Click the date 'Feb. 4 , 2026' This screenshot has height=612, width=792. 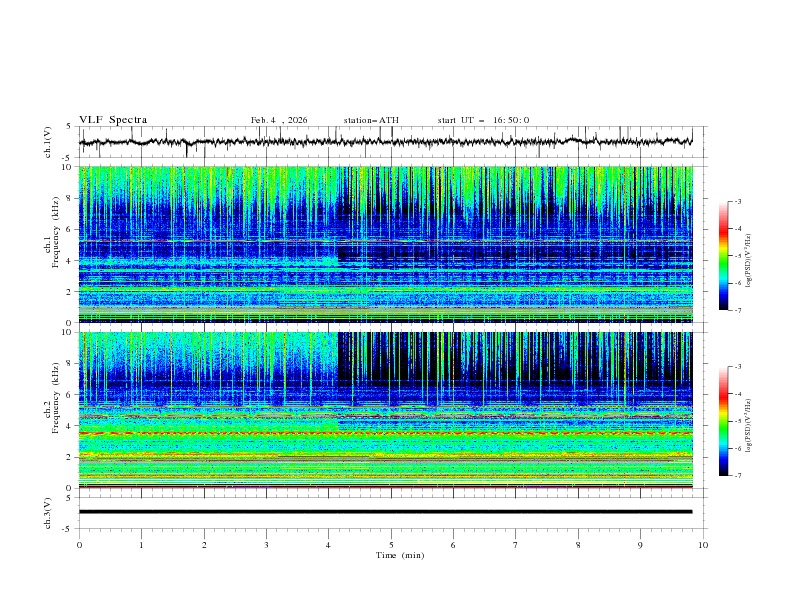click(279, 120)
